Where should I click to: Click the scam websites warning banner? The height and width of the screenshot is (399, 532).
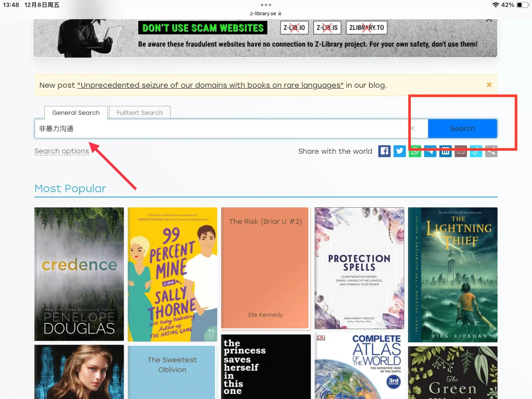coord(265,38)
